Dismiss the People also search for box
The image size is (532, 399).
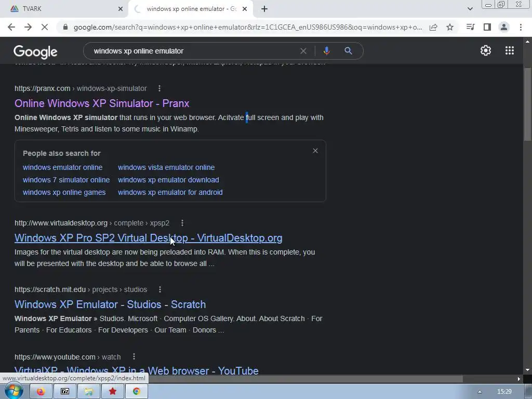pos(315,151)
